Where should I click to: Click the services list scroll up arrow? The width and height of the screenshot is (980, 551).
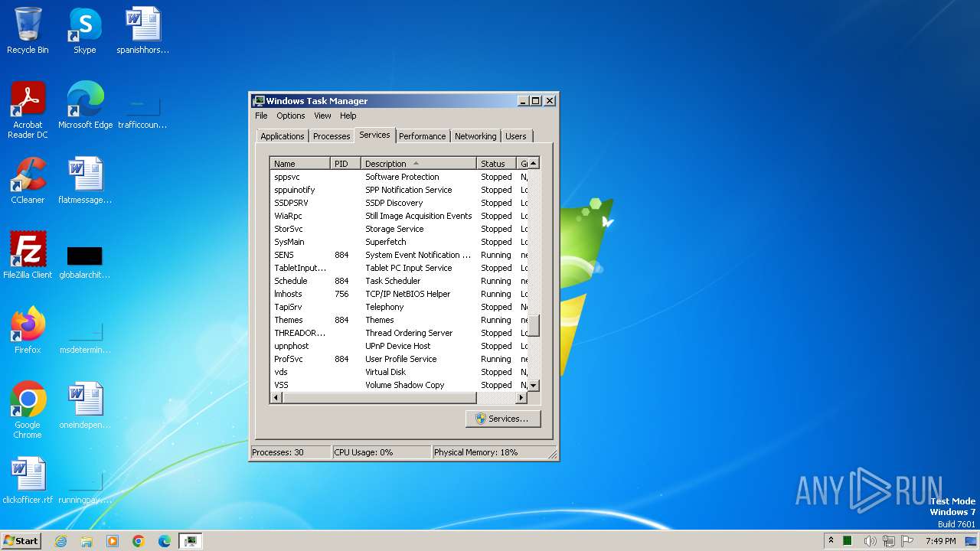pos(534,163)
